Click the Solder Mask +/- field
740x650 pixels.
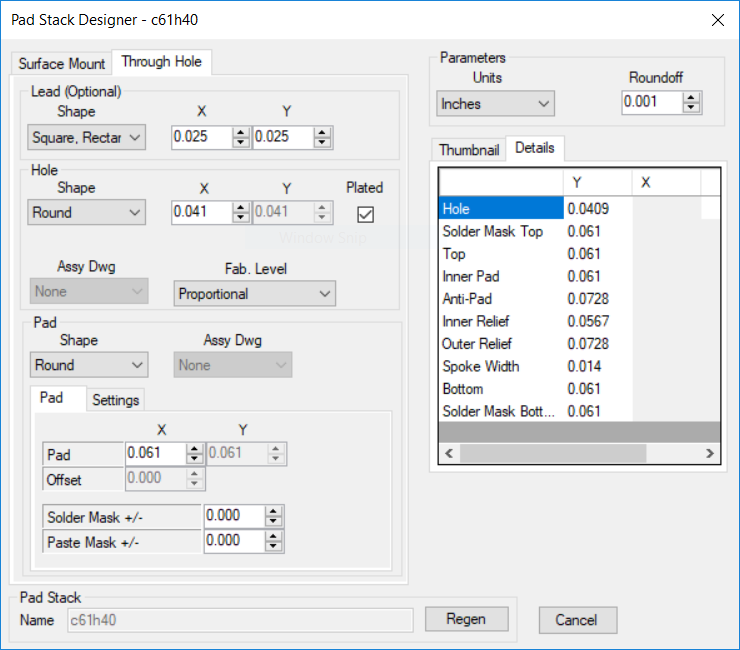[x=235, y=515]
